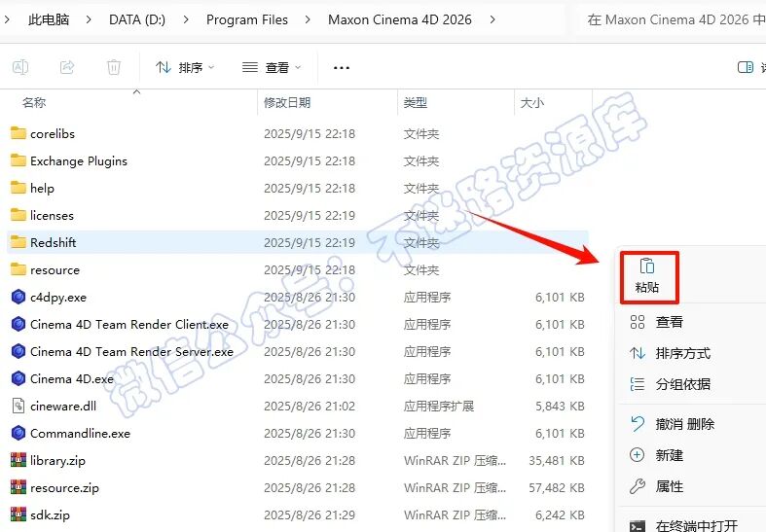Click the size 57,482 KB of resource.zip
766x532 pixels.
click(x=557, y=488)
